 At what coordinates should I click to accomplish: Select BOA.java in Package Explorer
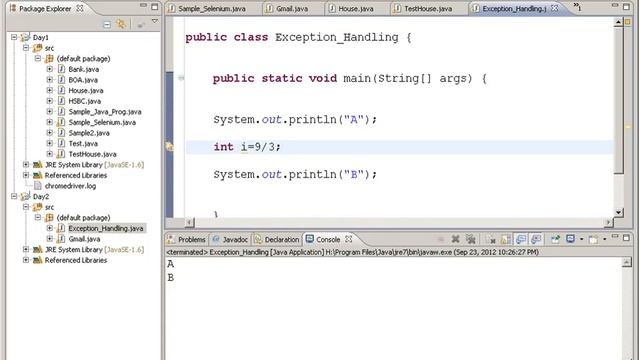coord(83,80)
